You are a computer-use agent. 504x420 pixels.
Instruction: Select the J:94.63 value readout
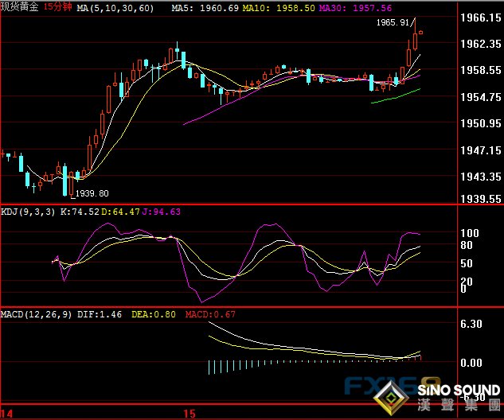[x=162, y=212]
